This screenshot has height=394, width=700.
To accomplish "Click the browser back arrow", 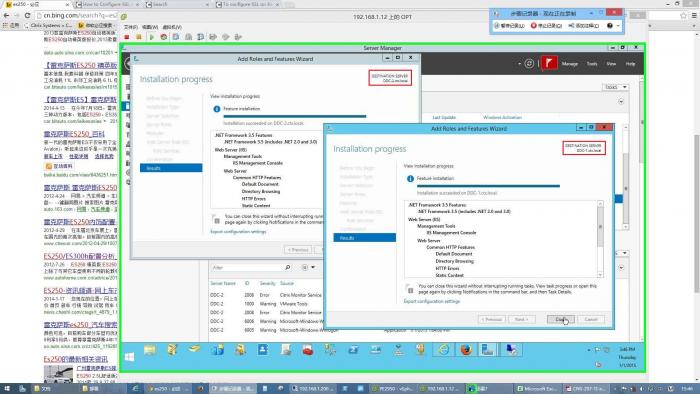I will point(6,15).
